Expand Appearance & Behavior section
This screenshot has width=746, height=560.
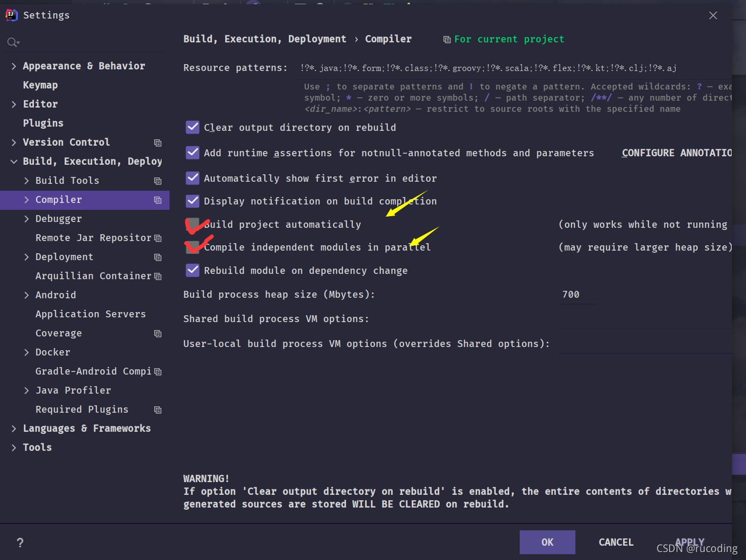click(14, 66)
